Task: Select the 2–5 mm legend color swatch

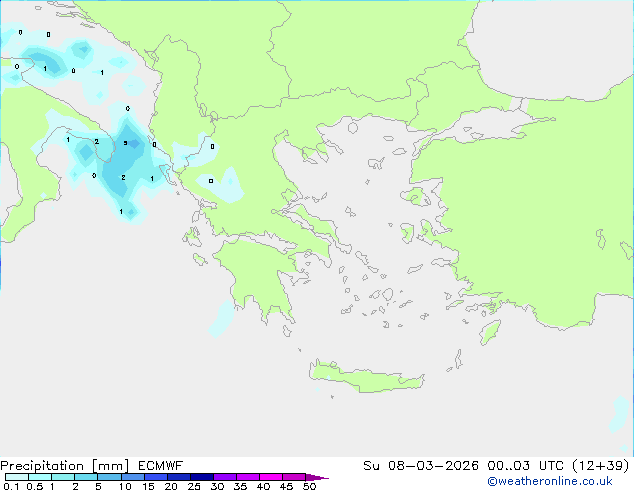Action: pyautogui.click(x=86, y=477)
